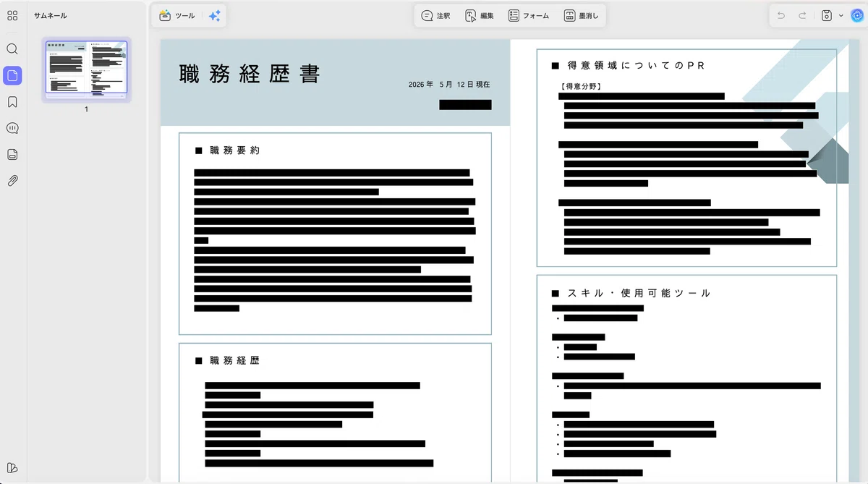This screenshot has height=484, width=868.
Task: Open the search panel in the sidebar
Action: [12, 49]
